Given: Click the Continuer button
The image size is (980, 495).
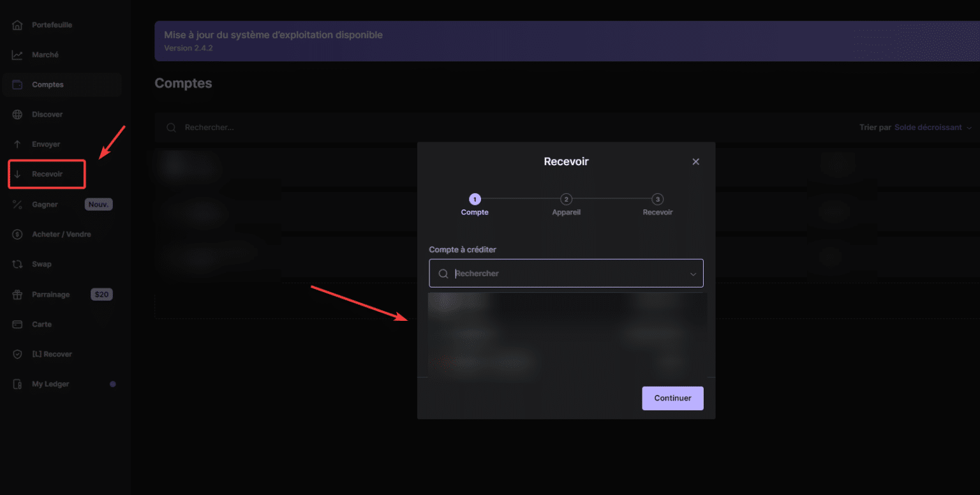Looking at the screenshot, I should coord(672,398).
